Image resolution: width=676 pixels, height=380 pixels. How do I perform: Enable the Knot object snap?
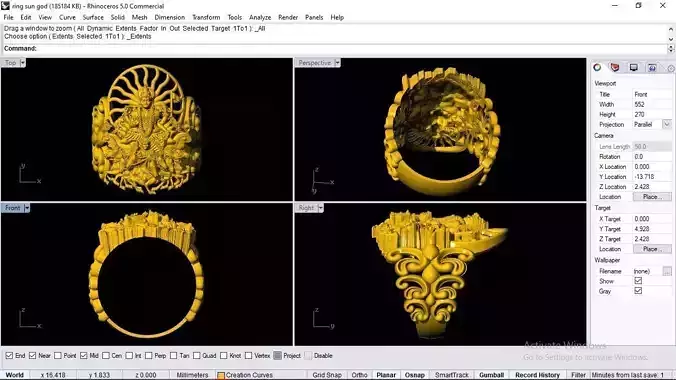(223, 355)
